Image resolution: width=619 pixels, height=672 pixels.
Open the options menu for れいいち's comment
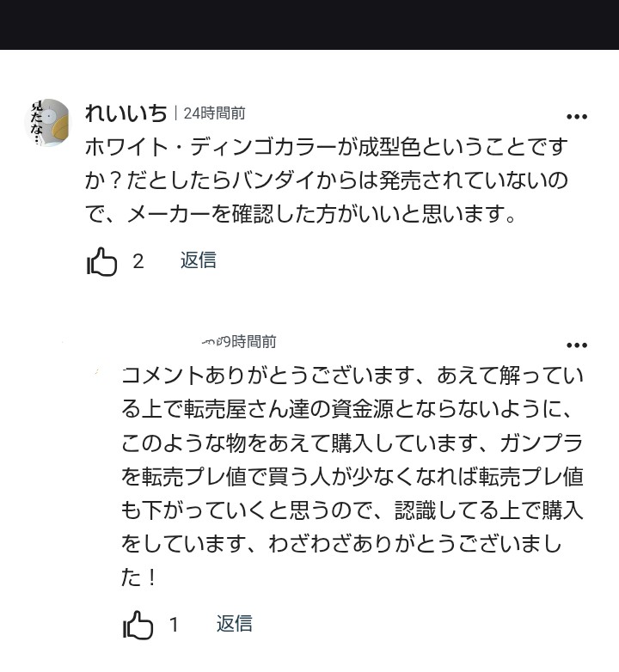576,117
